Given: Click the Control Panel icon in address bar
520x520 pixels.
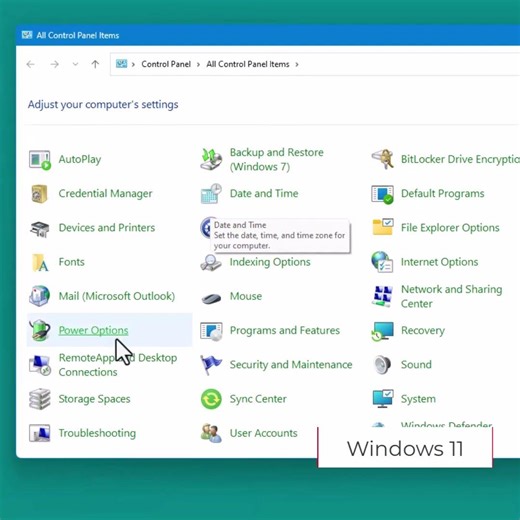Looking at the screenshot, I should click(121, 64).
